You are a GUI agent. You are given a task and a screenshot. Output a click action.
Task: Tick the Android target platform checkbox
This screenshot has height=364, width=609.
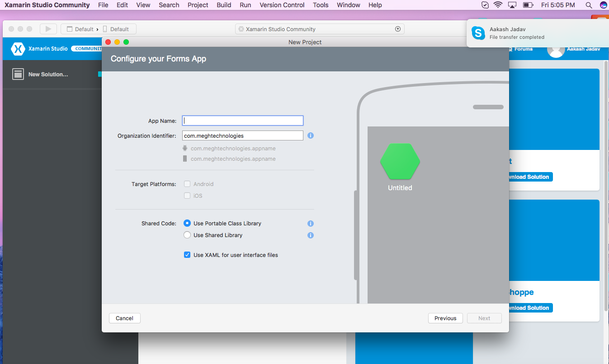coord(187,184)
